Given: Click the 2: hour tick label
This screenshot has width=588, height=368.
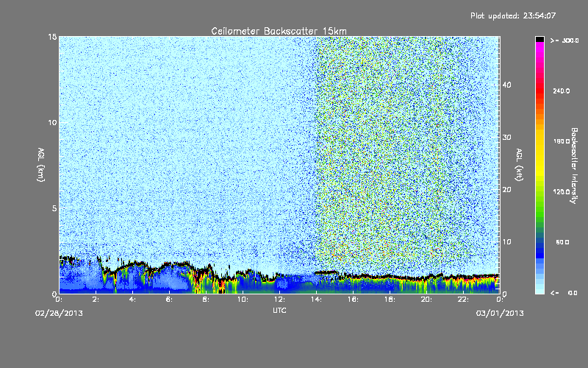Looking at the screenshot, I should click(96, 300).
